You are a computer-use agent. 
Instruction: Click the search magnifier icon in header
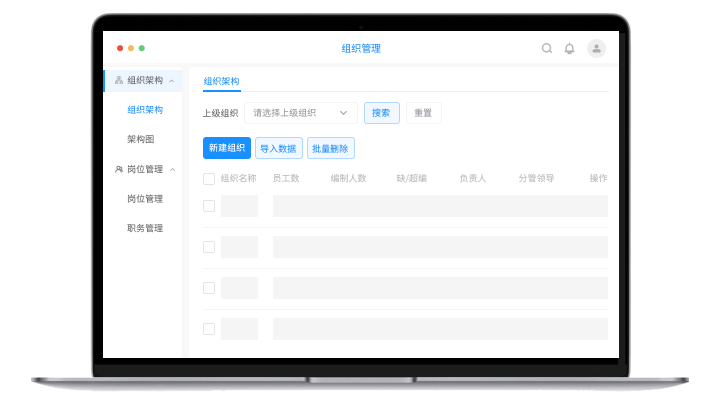[547, 48]
